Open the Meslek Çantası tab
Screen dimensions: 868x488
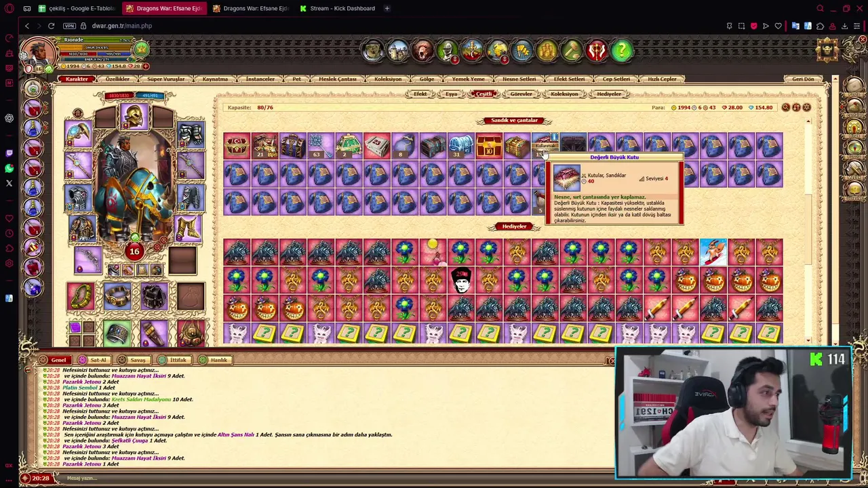click(x=338, y=79)
